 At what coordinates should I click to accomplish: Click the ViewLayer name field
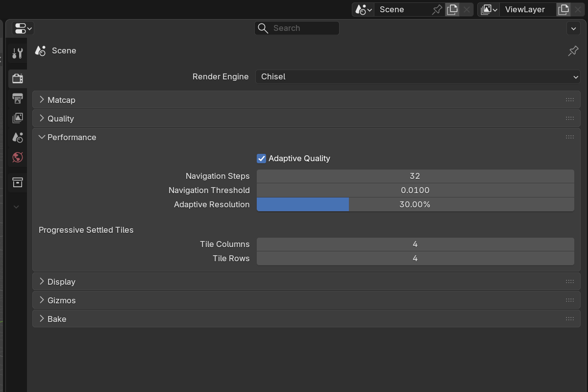[528, 9]
